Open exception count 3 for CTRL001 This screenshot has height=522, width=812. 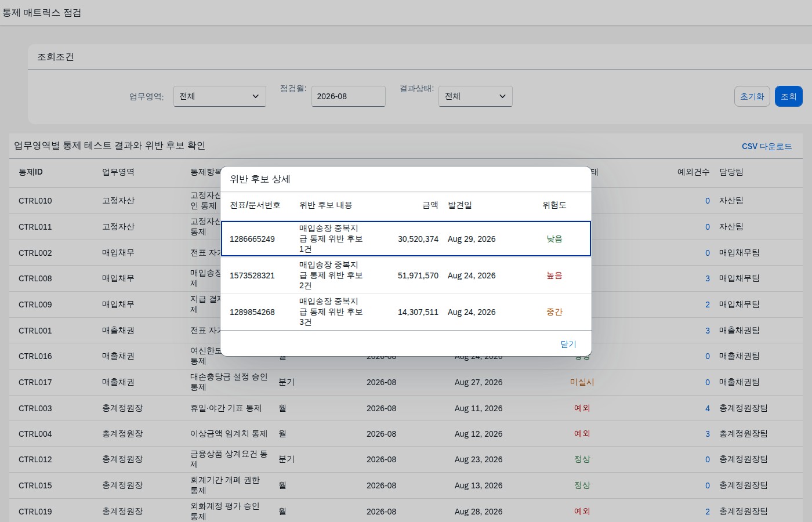(708, 331)
